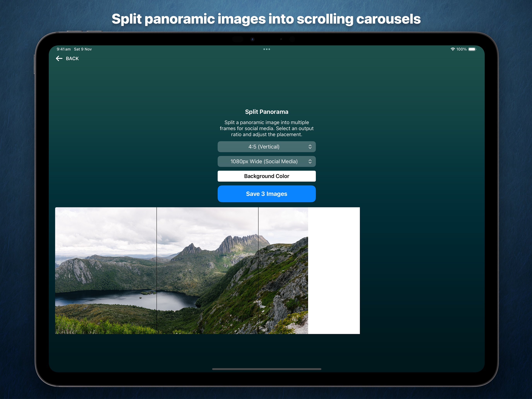Open the 4:5 (Vertical) ratio dropdown
Viewport: 532px width, 399px height.
pyautogui.click(x=266, y=147)
